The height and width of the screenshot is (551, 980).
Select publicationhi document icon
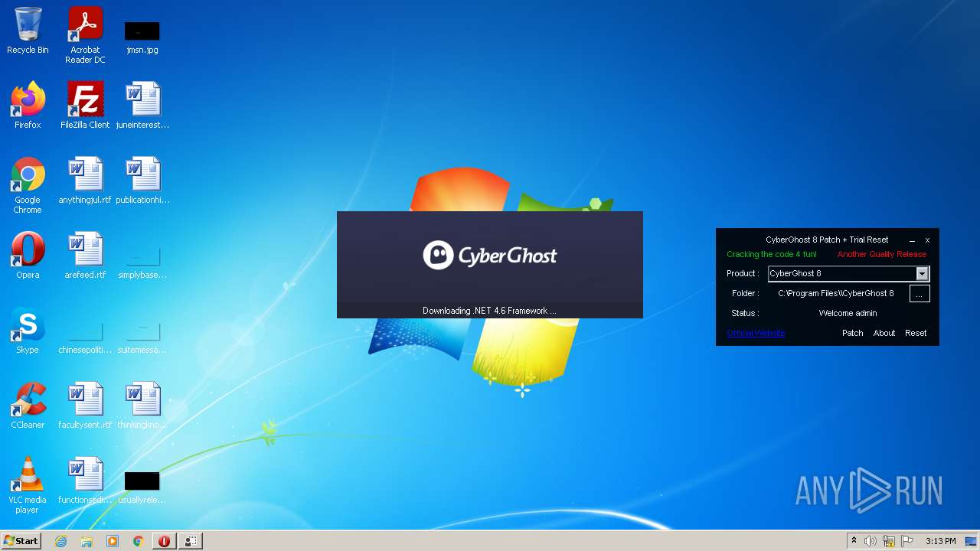[142, 181]
